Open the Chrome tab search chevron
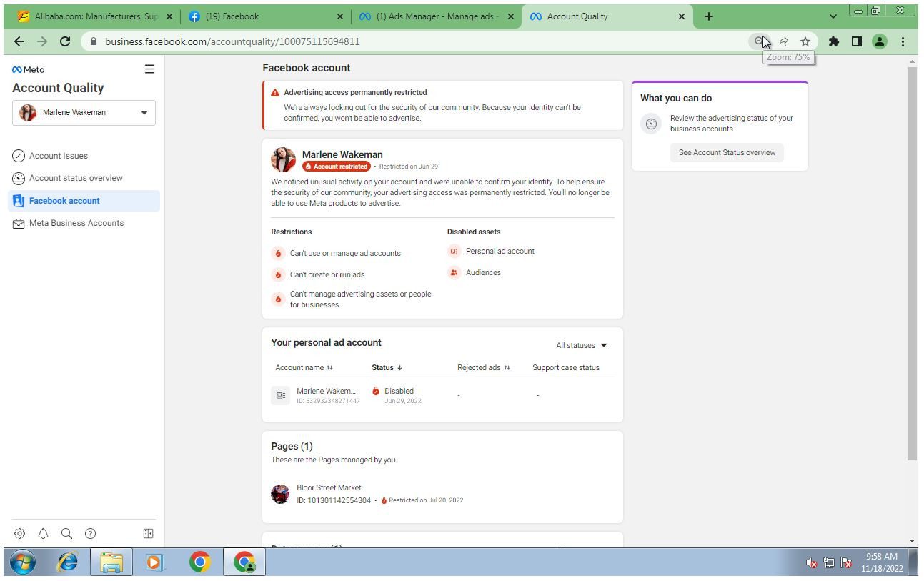This screenshot has width=924, height=581. click(x=834, y=16)
